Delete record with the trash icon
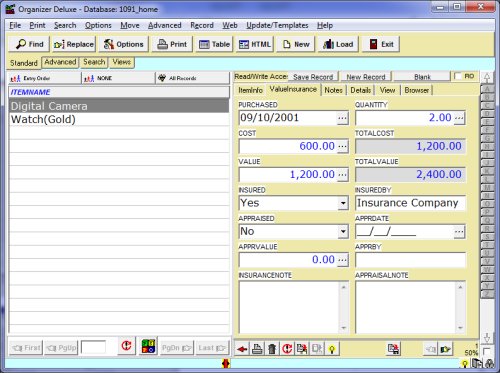The width and height of the screenshot is (500, 373). pyautogui.click(x=272, y=349)
